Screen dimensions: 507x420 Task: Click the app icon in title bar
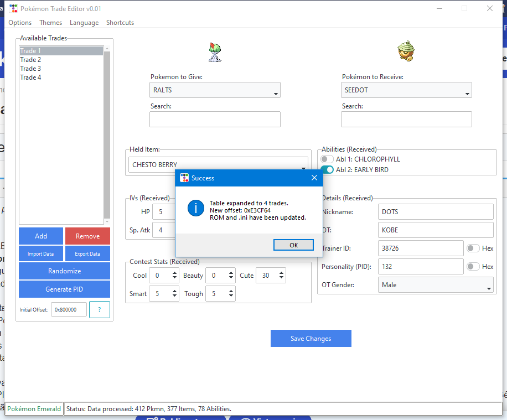point(13,9)
